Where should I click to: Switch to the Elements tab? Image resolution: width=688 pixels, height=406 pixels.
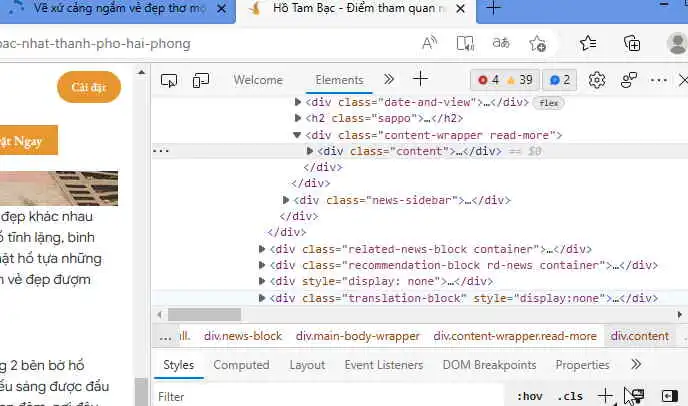[x=339, y=80]
